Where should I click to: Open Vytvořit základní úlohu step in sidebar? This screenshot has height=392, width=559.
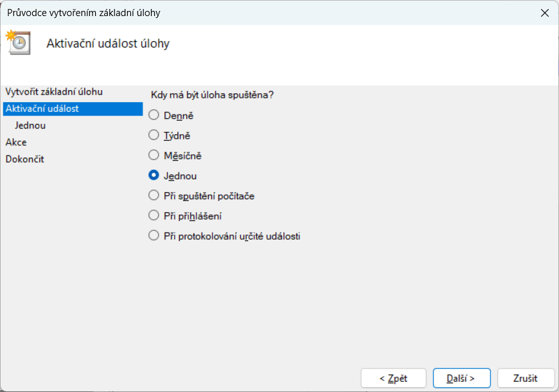[54, 92]
